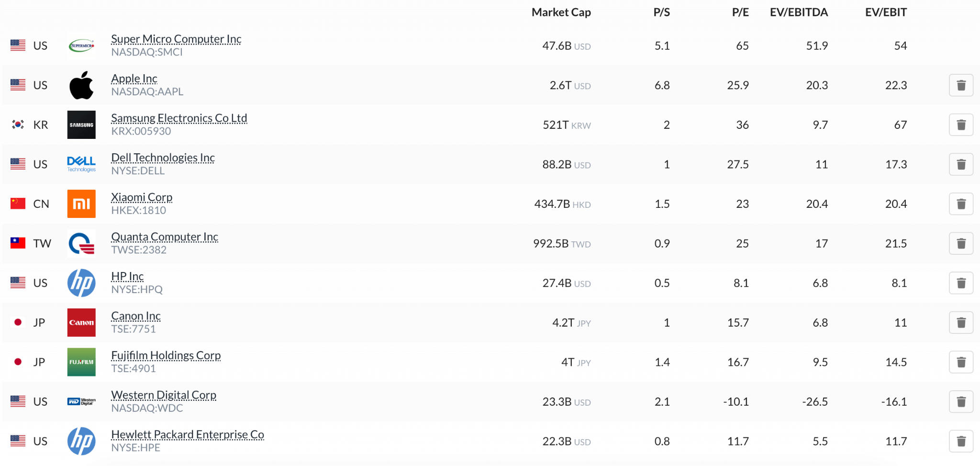Click the Dell Technologies logo thumbnail
Viewport: 980px width, 466px height.
click(x=81, y=164)
